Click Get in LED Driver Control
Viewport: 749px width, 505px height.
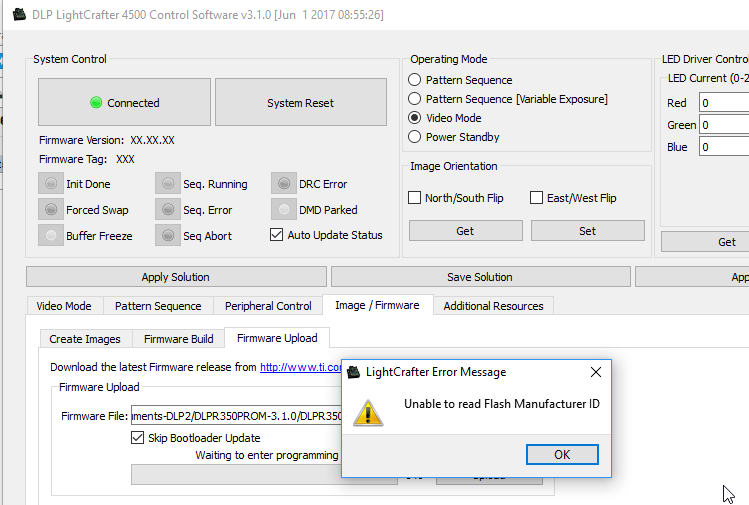706,242
